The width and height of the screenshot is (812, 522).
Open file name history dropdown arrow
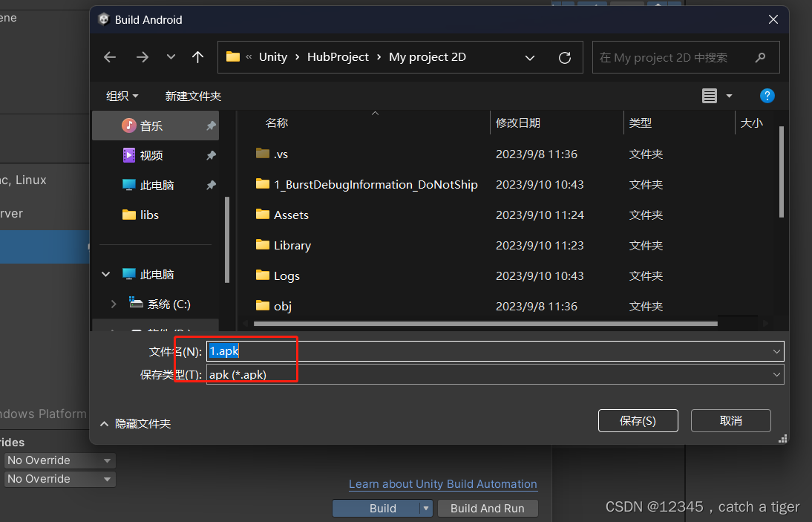[776, 352]
